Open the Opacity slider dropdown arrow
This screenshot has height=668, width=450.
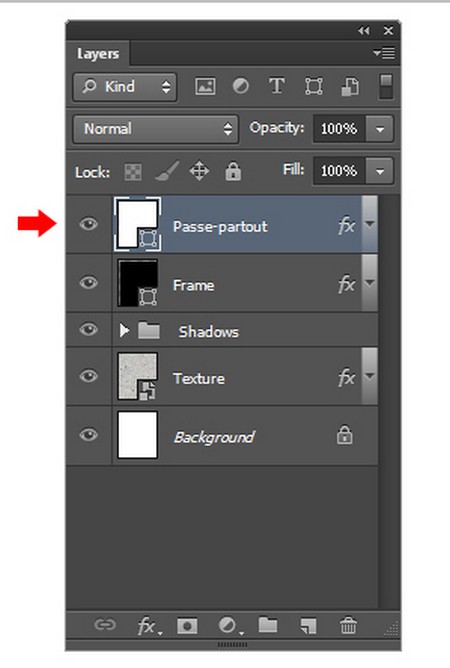click(x=380, y=129)
